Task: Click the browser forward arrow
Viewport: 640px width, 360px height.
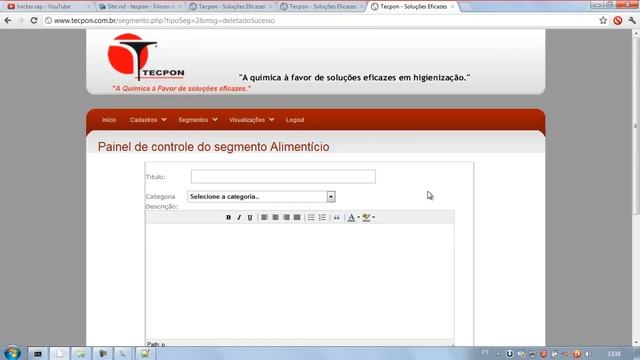Action: tap(20, 20)
